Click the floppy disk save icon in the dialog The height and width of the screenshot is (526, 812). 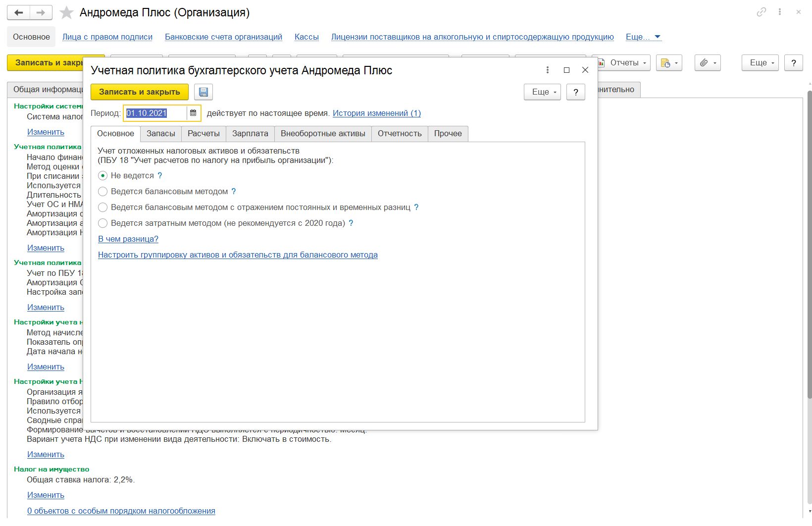tap(203, 92)
